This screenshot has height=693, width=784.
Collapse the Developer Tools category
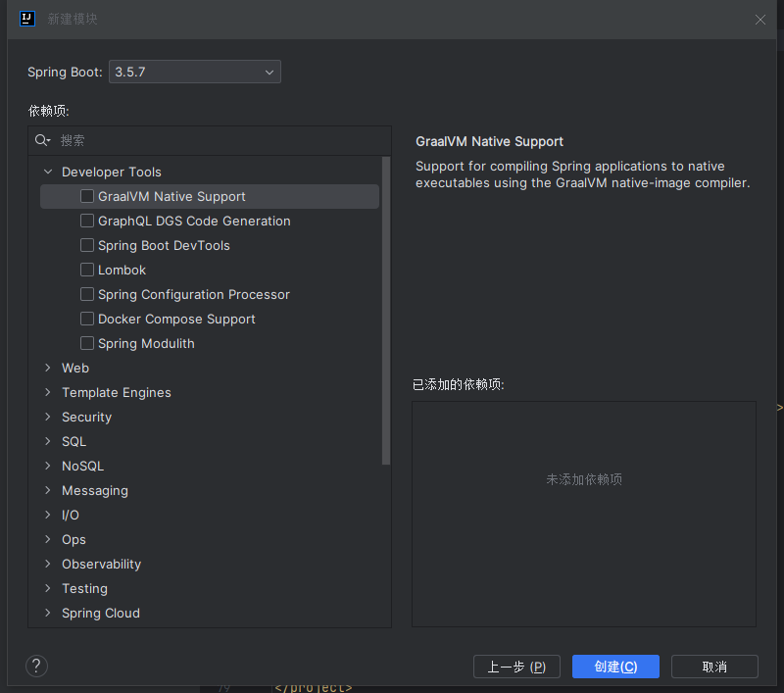pos(48,172)
